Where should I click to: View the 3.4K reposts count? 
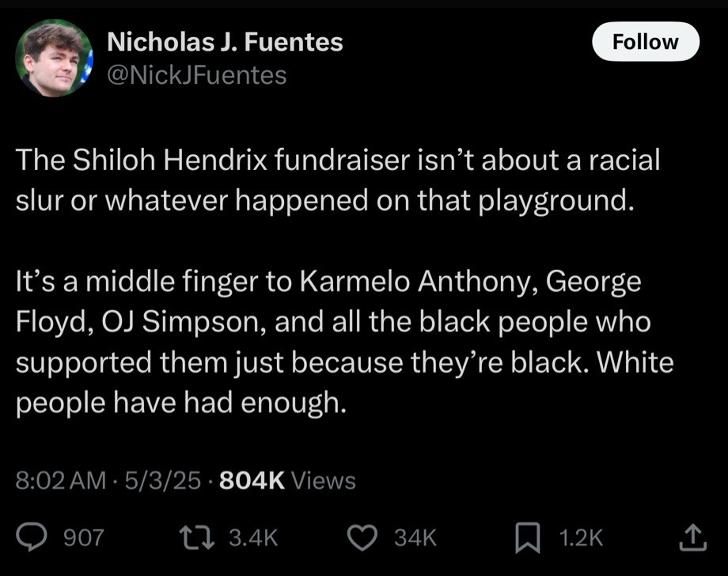[x=253, y=537]
